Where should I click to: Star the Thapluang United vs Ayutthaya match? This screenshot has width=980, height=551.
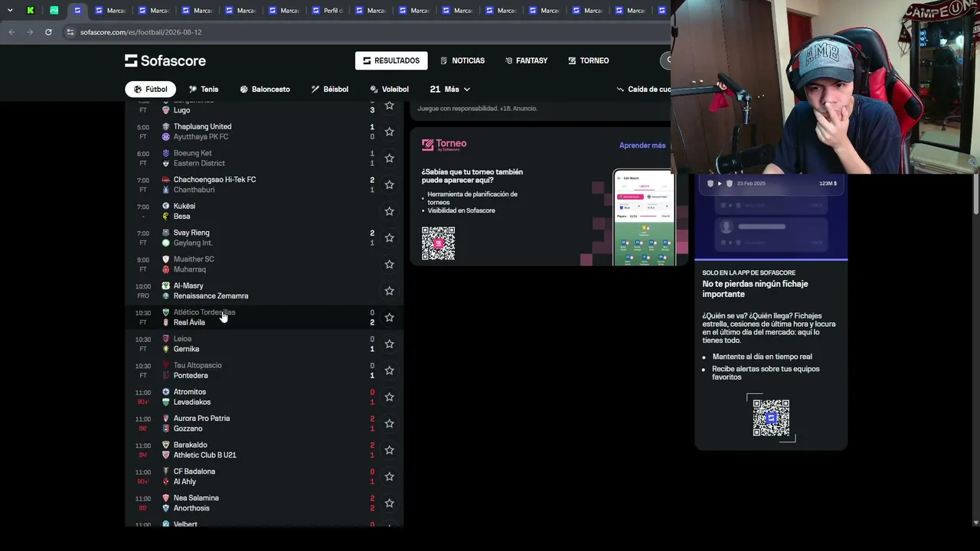pyautogui.click(x=389, y=132)
